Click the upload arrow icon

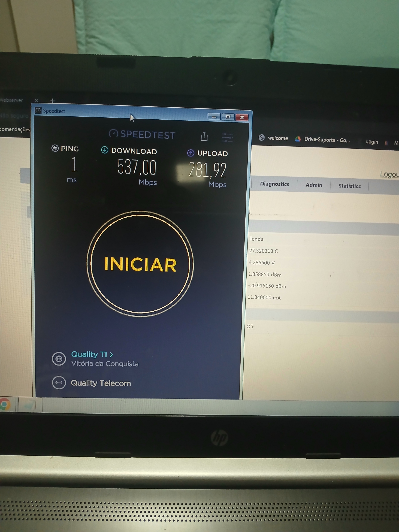tap(191, 153)
